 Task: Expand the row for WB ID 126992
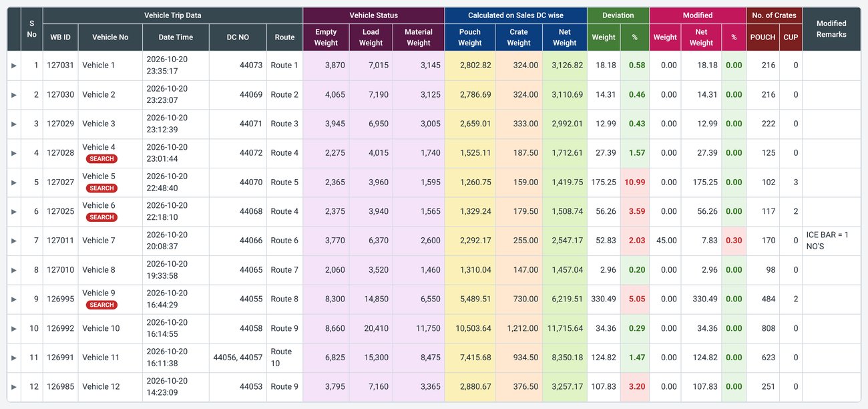[14, 328]
